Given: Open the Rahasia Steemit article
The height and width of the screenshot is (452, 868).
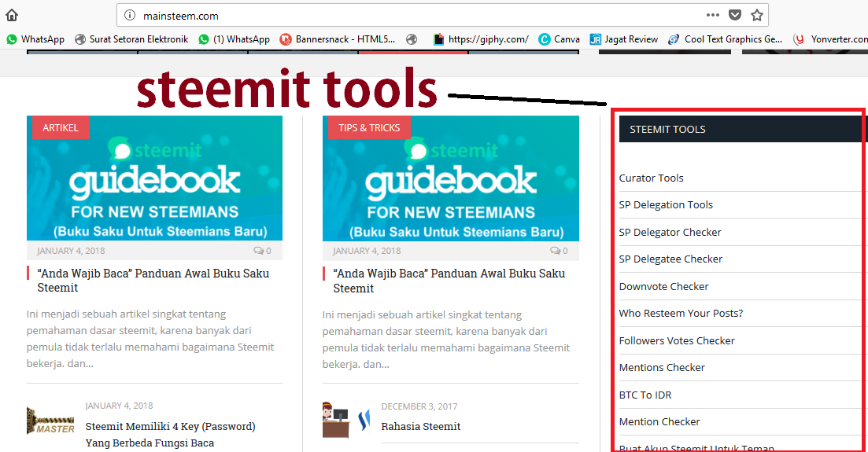Looking at the screenshot, I should tap(421, 427).
